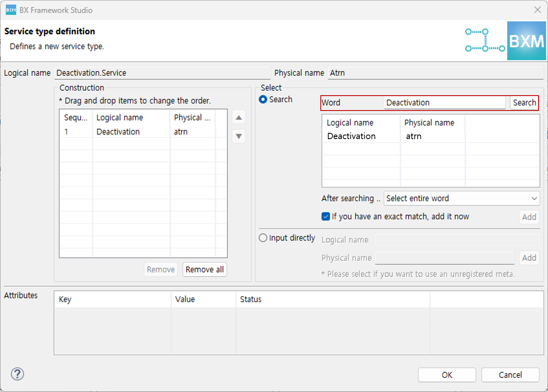This screenshot has height=392, width=548.
Task: Close the Service type definition dialog
Action: (x=537, y=10)
